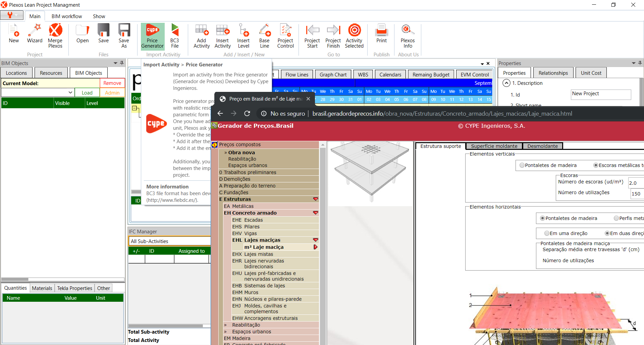Choose Em duas direções option
Viewport: 644px width, 345px height.
(x=607, y=233)
